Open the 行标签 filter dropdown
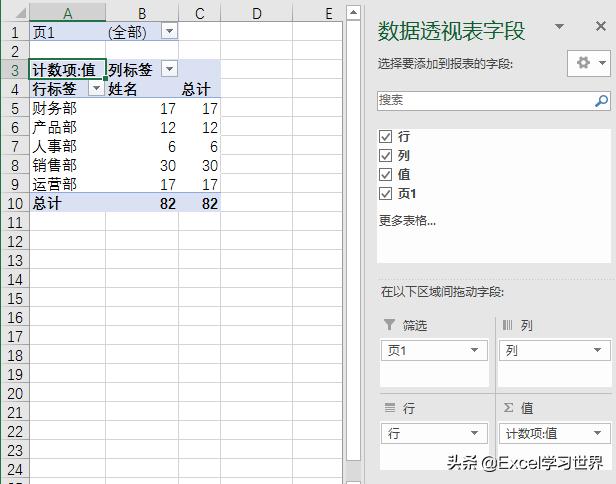The width and height of the screenshot is (616, 484). (96, 88)
